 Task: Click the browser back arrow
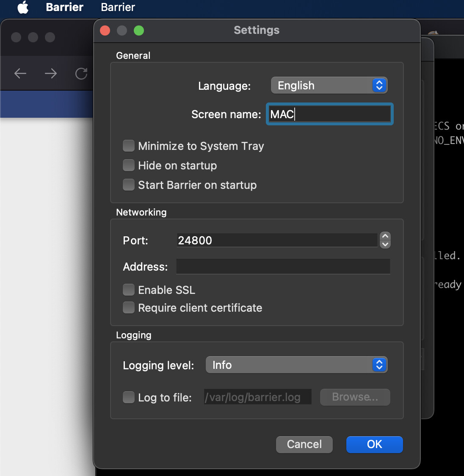pos(20,74)
